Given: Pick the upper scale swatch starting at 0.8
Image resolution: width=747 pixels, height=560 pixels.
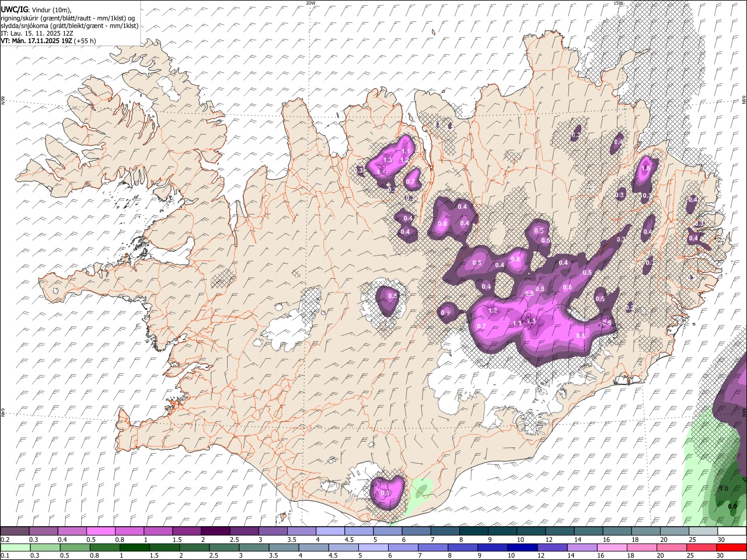Looking at the screenshot, I should [129, 531].
